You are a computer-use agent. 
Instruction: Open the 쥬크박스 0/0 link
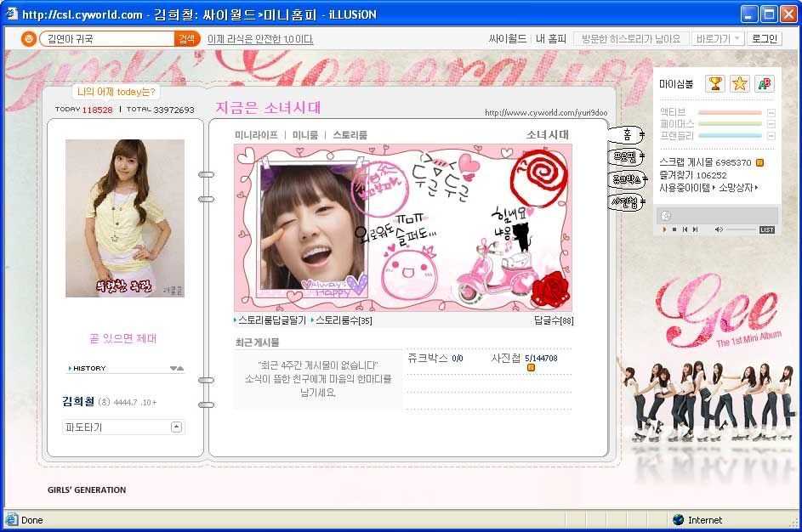pos(435,359)
